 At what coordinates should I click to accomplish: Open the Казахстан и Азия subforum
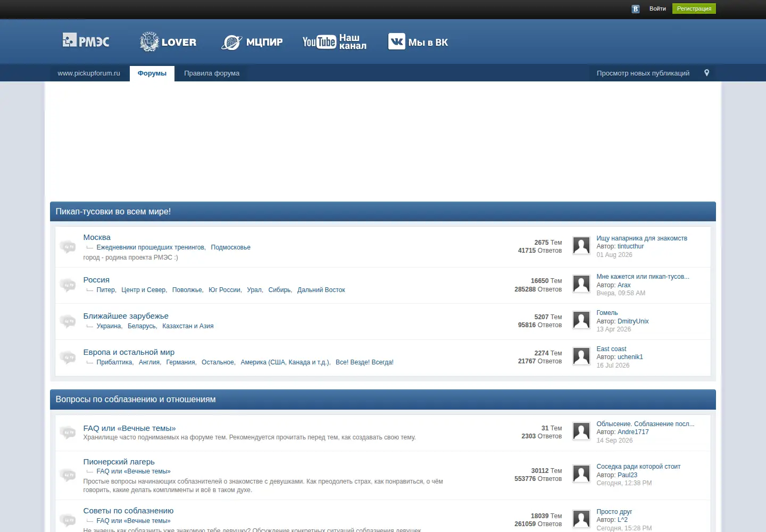tap(188, 326)
